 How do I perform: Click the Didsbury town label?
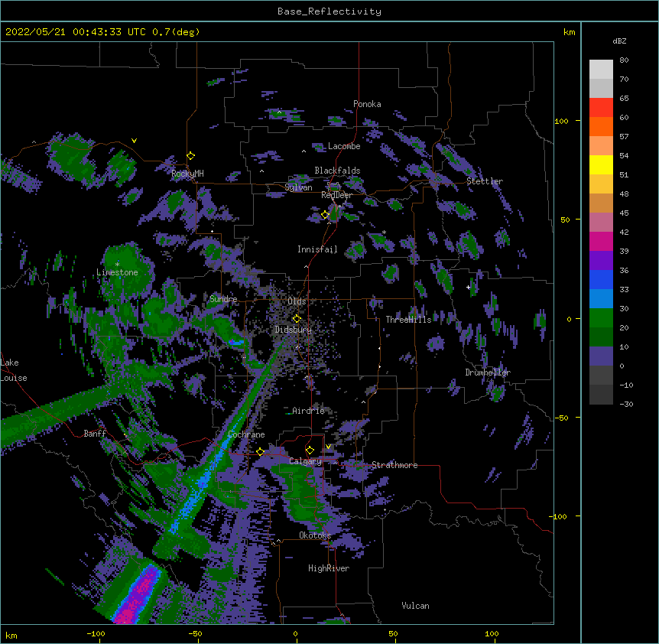tap(293, 330)
